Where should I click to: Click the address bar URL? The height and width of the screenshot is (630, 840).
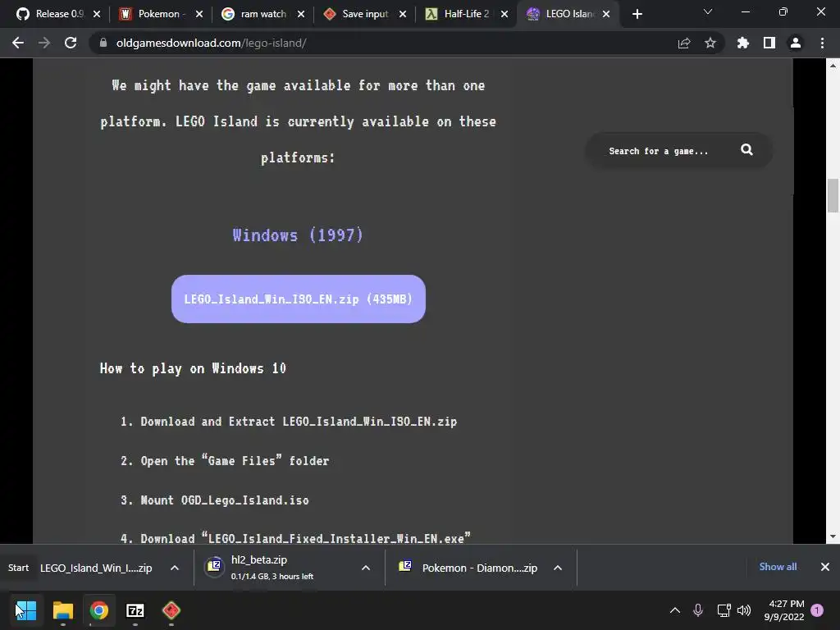211,43
